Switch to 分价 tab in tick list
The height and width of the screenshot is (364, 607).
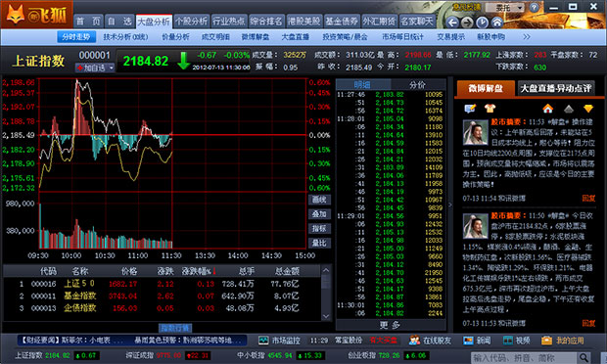[x=418, y=84]
